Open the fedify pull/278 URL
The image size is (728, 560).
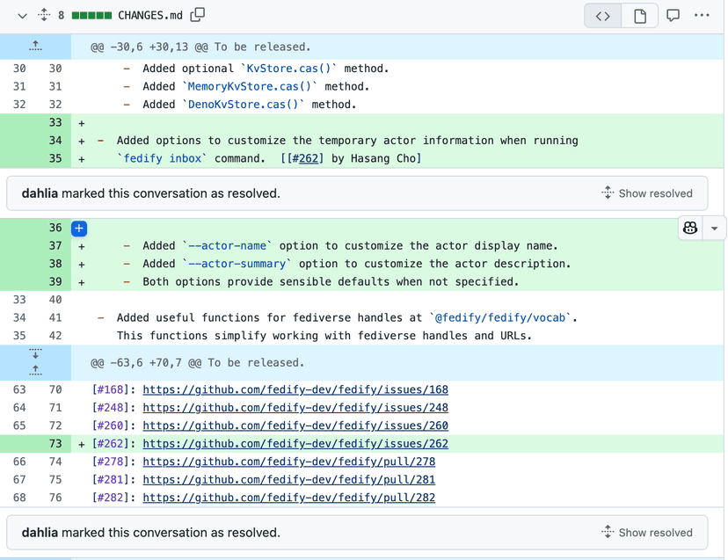tap(288, 462)
